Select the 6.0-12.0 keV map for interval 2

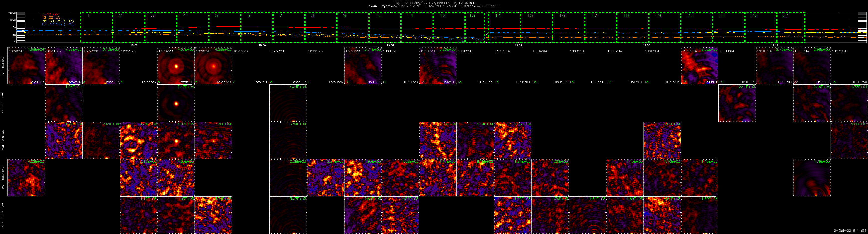click(64, 103)
